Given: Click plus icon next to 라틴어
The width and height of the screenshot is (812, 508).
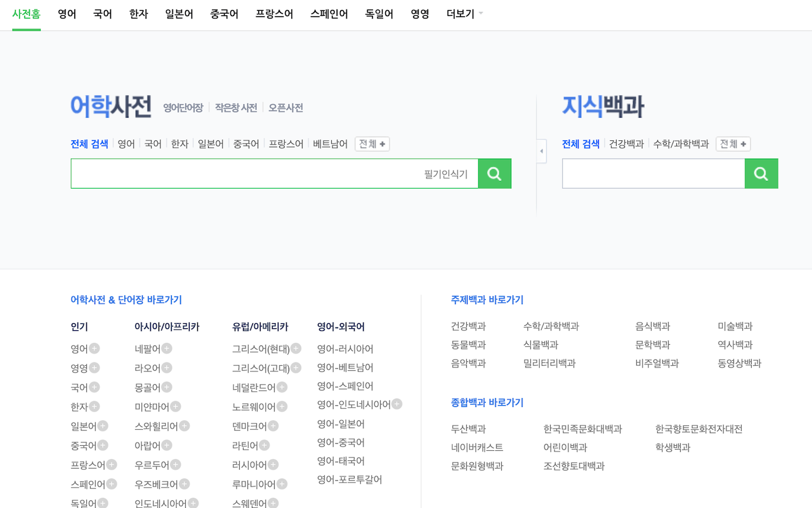Looking at the screenshot, I should (x=265, y=444).
